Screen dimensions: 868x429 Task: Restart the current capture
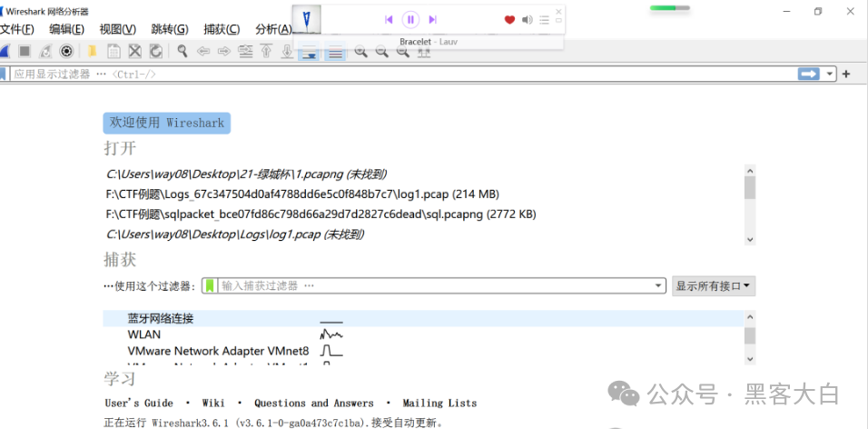[x=45, y=52]
